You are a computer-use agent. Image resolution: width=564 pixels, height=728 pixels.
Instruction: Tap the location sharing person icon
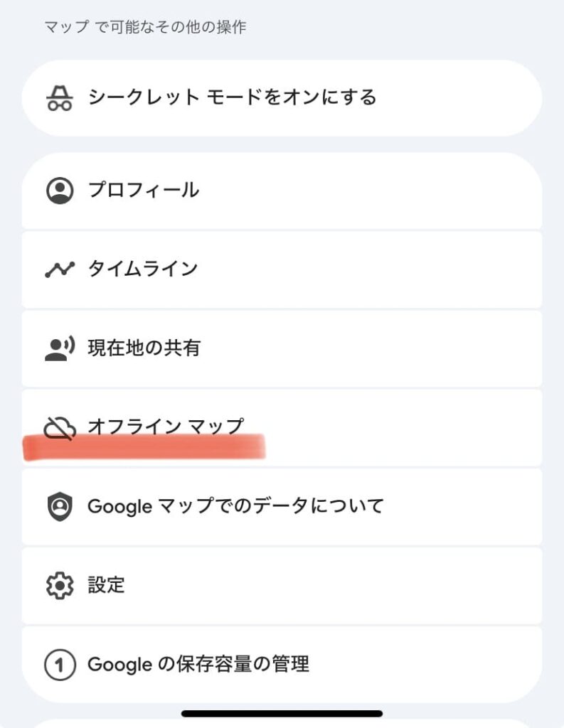pos(60,348)
